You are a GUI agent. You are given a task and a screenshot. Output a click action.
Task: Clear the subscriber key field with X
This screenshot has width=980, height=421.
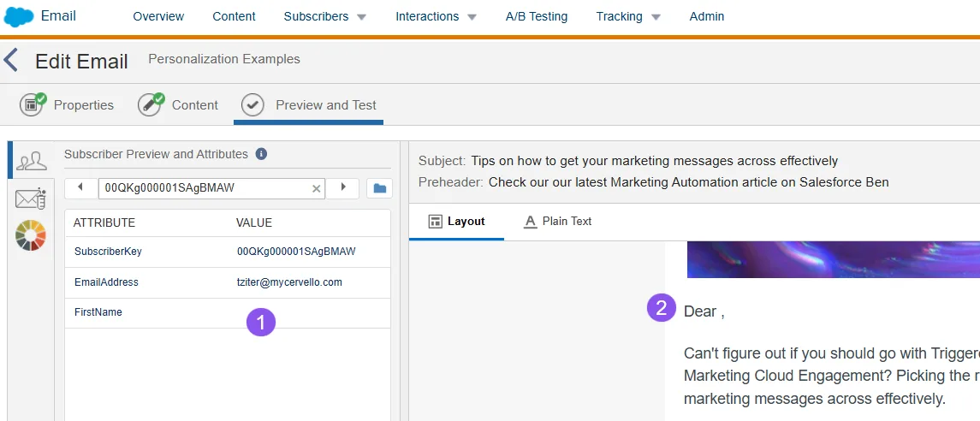click(316, 188)
